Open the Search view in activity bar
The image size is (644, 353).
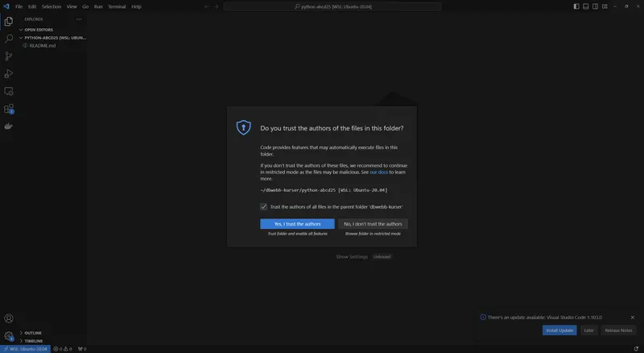pos(9,39)
